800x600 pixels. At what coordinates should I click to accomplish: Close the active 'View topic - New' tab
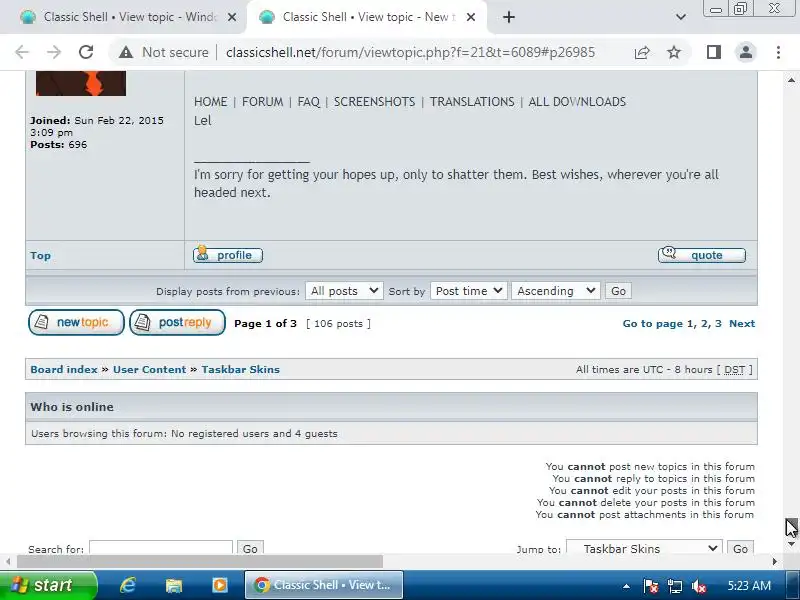pyautogui.click(x=471, y=17)
